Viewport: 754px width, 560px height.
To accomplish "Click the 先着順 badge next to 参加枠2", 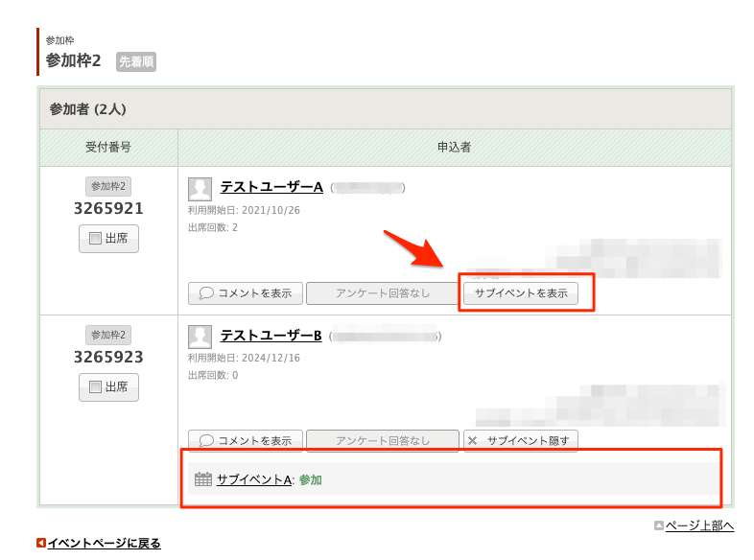I will pyautogui.click(x=135, y=62).
